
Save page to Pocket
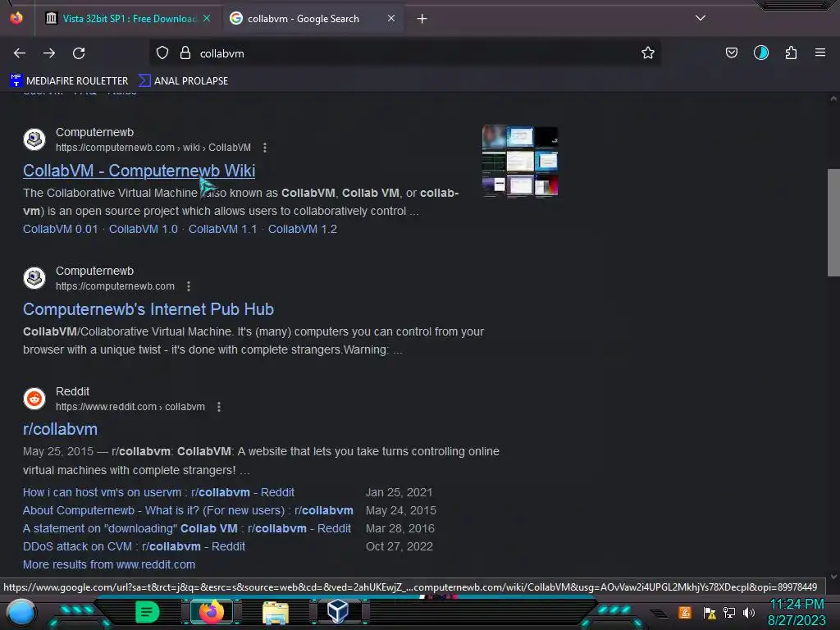731,52
